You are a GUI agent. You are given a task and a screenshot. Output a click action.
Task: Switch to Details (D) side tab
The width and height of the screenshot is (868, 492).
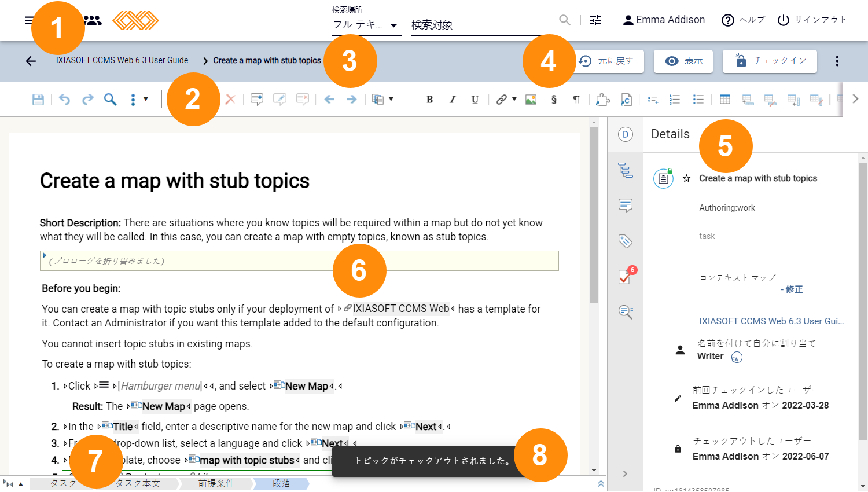(626, 134)
